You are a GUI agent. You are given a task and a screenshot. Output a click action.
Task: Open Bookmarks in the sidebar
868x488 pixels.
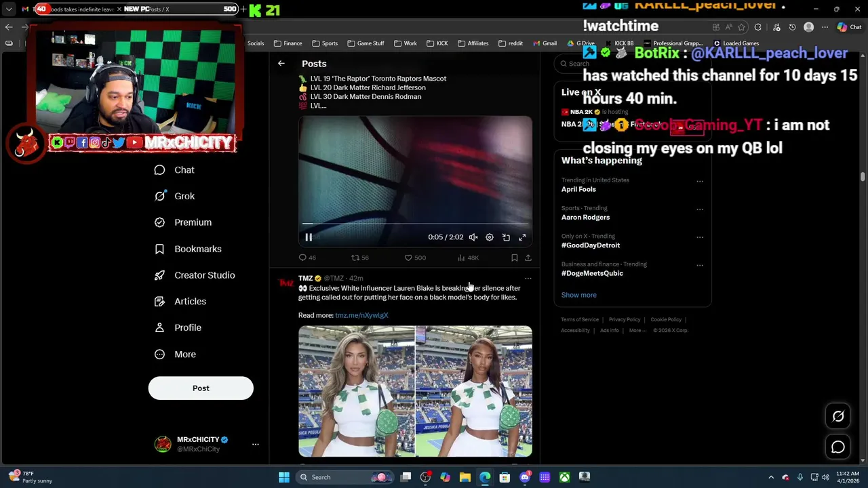click(188, 249)
